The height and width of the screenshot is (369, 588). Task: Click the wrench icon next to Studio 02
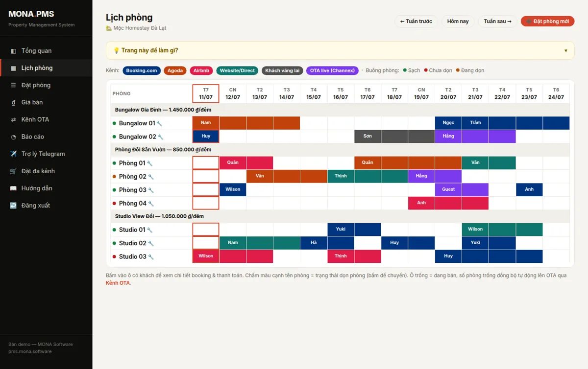point(151,243)
